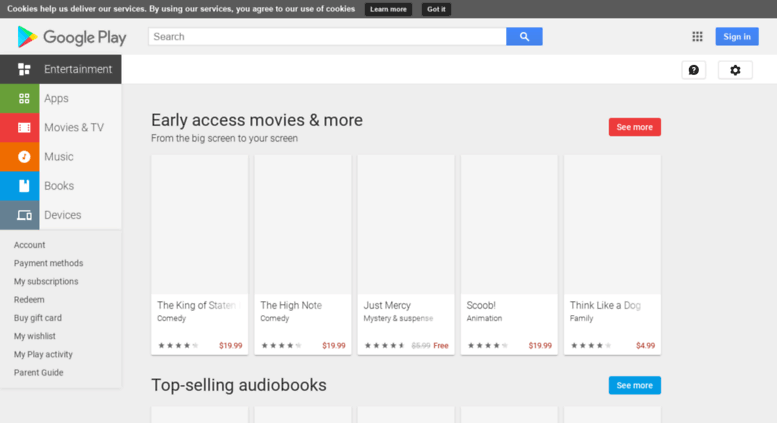The height and width of the screenshot is (423, 777).
Task: Open the settings gear icon
Action: click(x=735, y=70)
